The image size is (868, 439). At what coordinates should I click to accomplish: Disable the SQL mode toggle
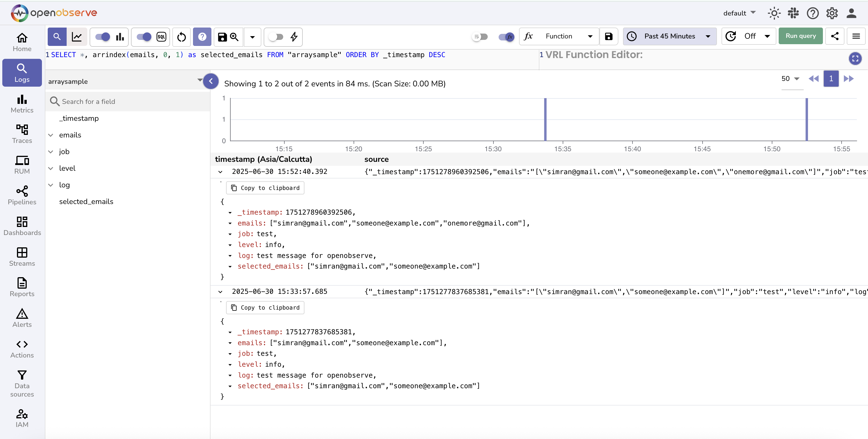point(144,37)
